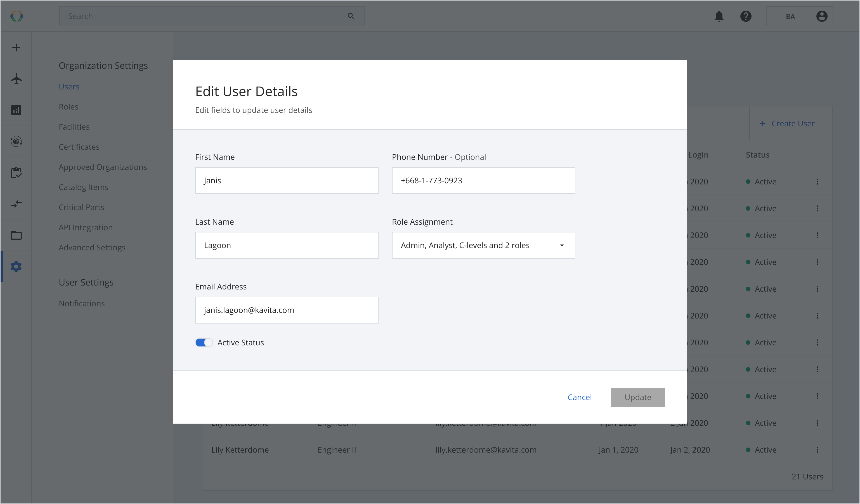Open the three-dot menu in sixth table row
Image resolution: width=860 pixels, height=504 pixels.
817,316
